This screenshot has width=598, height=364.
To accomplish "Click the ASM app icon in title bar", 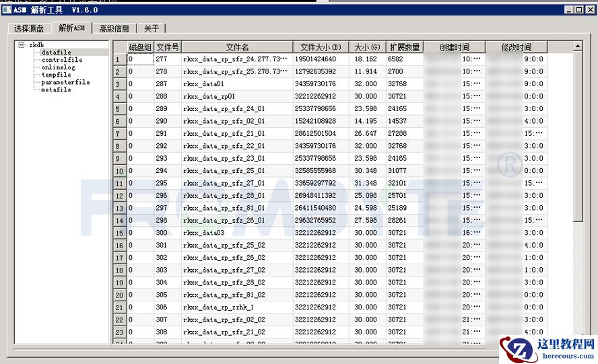I will 7,10.
